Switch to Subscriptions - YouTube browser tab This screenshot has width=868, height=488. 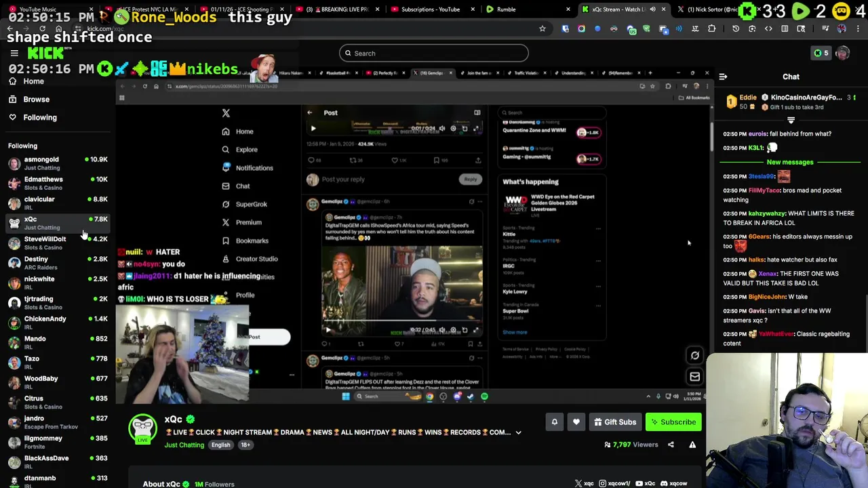pos(431,9)
